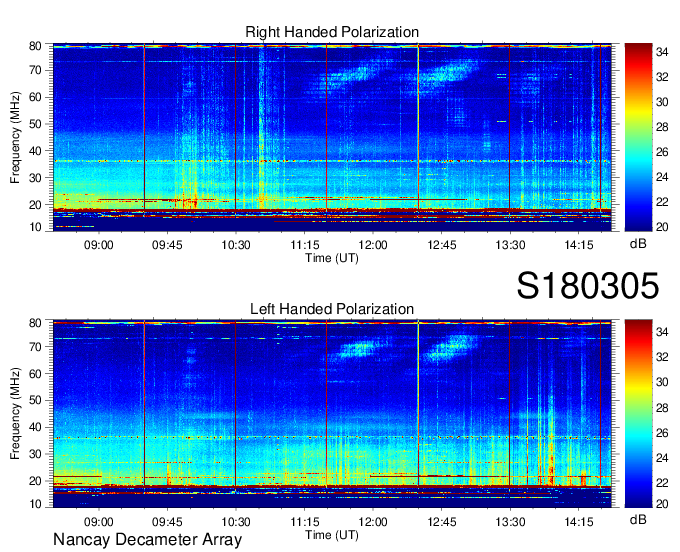This screenshot has height=552, width=680.
Task: Select 14:15 time tick on Left Handed plot
Action: point(579,522)
